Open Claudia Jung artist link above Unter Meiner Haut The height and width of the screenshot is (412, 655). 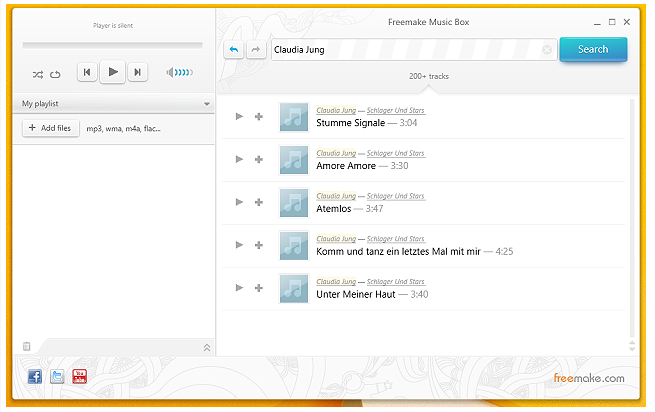(336, 282)
